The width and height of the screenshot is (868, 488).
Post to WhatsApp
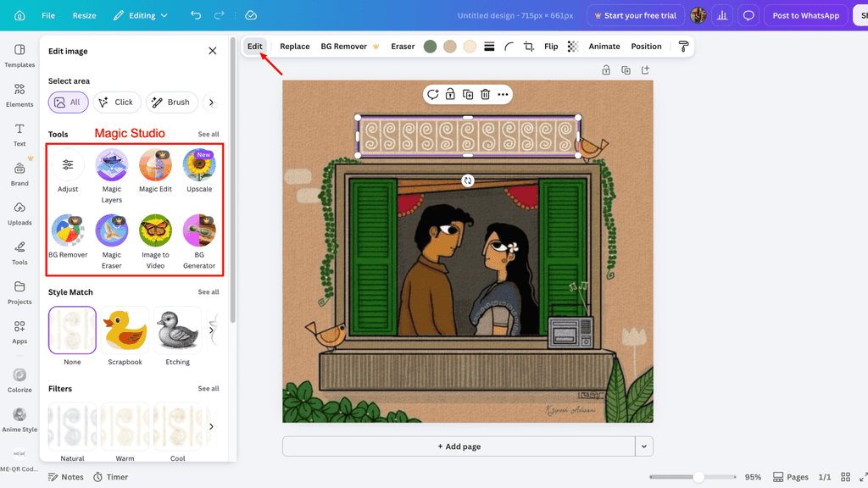[x=805, y=15]
